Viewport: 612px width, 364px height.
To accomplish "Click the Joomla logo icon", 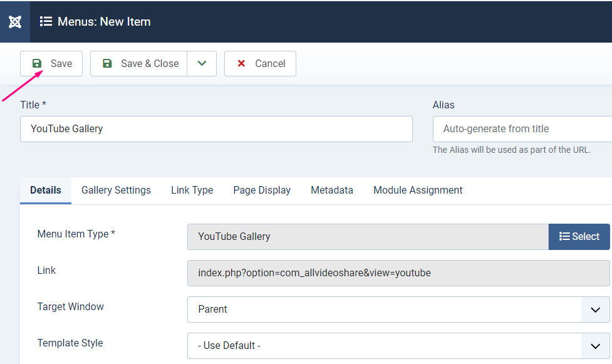I will [x=15, y=22].
